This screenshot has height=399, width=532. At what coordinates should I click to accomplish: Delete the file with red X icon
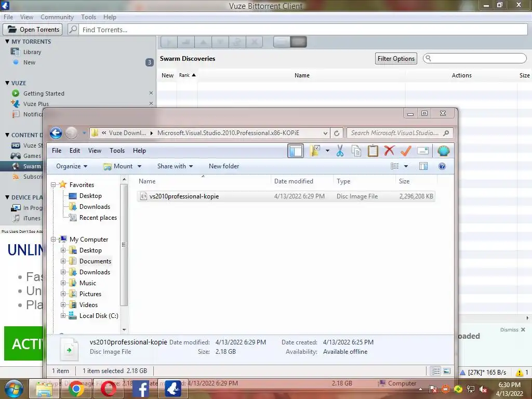[x=389, y=151]
